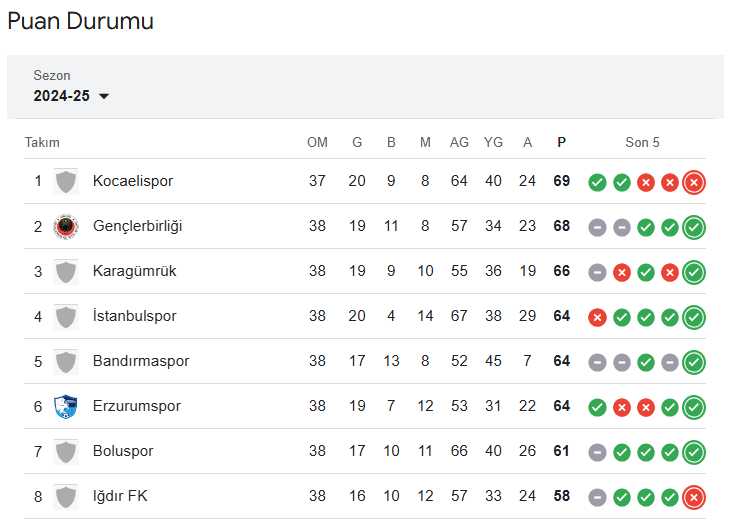Viewport: 734px width, 520px height.
Task: Click Bandırmaspor's latest win result icon
Action: point(694,362)
